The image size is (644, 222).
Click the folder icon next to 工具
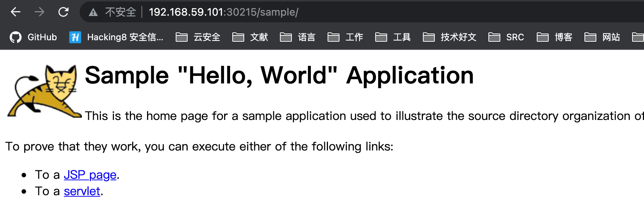tap(381, 37)
